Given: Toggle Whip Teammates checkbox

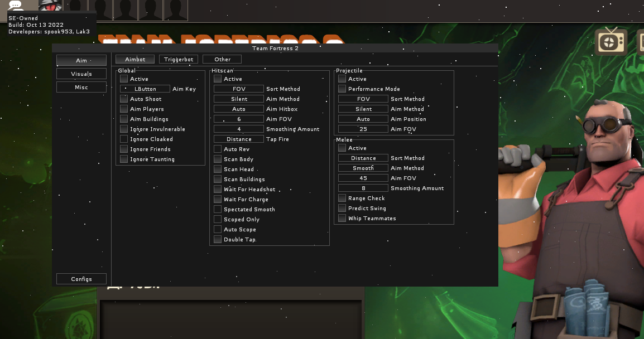Looking at the screenshot, I should click(342, 219).
